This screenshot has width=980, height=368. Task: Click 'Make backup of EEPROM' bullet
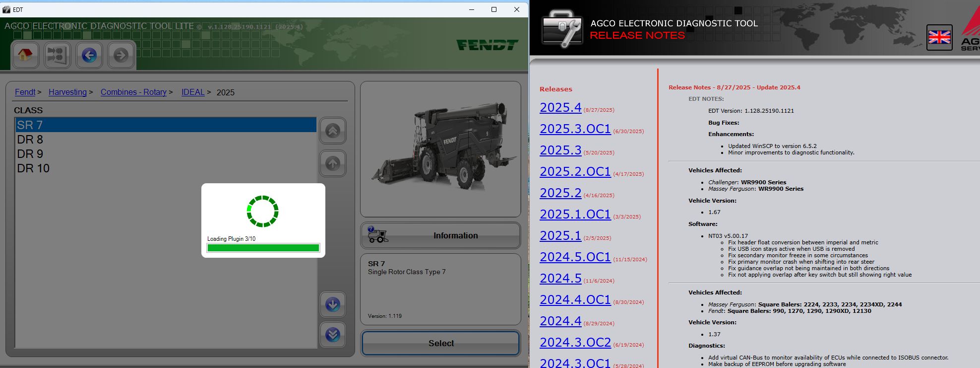click(777, 364)
